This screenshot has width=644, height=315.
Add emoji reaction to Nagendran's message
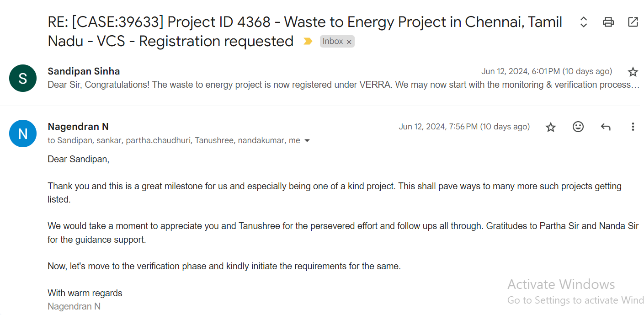tap(578, 127)
